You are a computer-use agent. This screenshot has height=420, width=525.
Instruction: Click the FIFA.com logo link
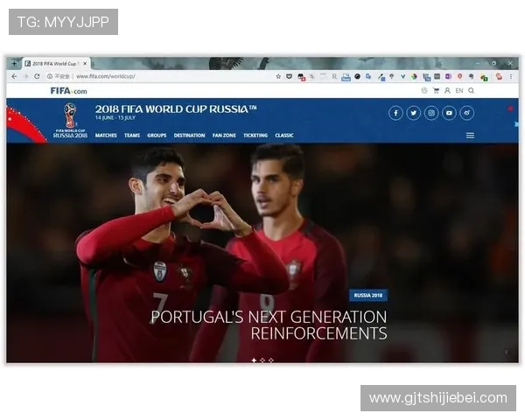[68, 90]
